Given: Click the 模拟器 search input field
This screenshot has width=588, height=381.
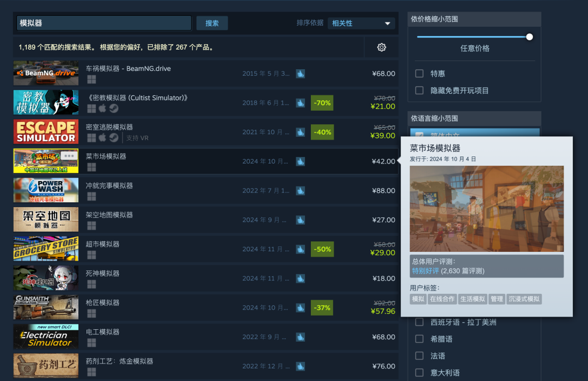Looking at the screenshot, I should [104, 23].
